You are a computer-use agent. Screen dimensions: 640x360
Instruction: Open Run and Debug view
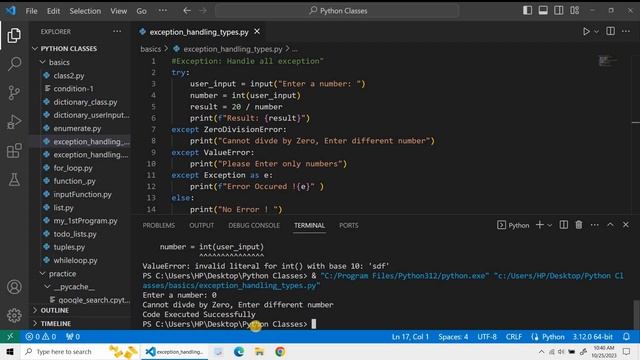click(x=14, y=122)
